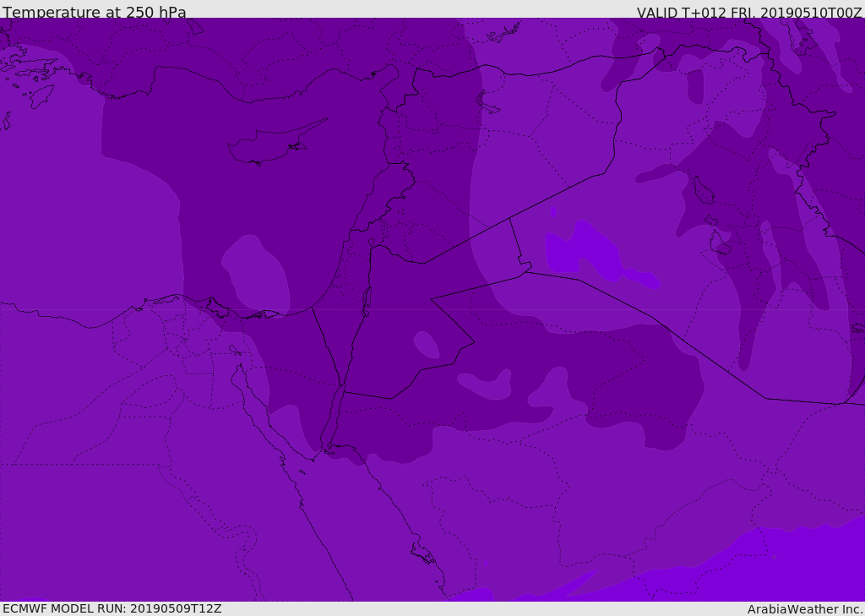Click the 'Temperature at 250 hPa' title
The height and width of the screenshot is (616, 865).
(95, 12)
